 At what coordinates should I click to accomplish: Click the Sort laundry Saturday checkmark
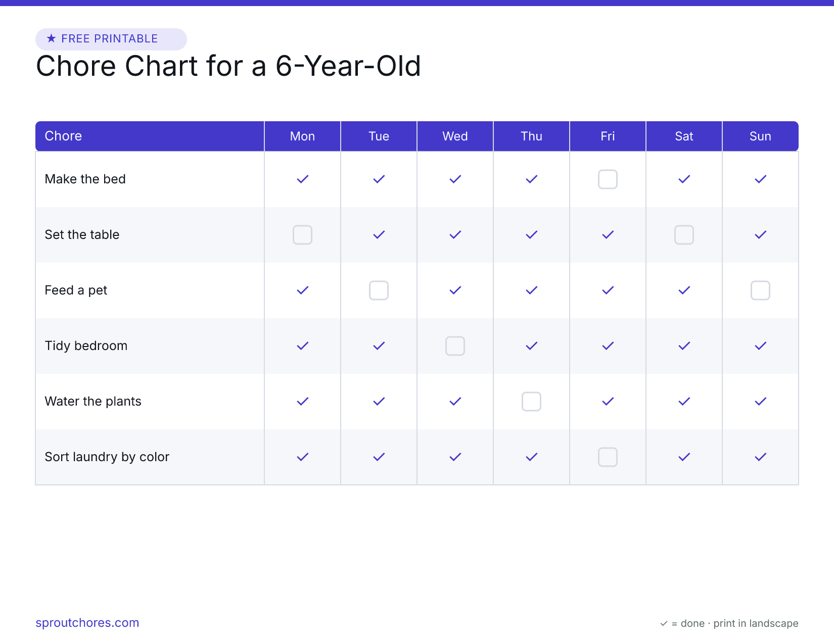(x=684, y=457)
